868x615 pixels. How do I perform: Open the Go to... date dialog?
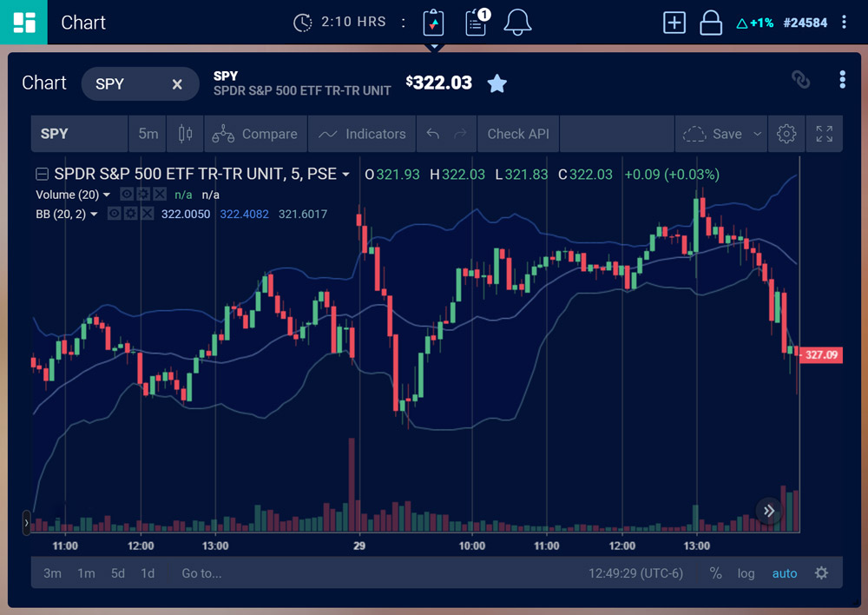pos(201,573)
